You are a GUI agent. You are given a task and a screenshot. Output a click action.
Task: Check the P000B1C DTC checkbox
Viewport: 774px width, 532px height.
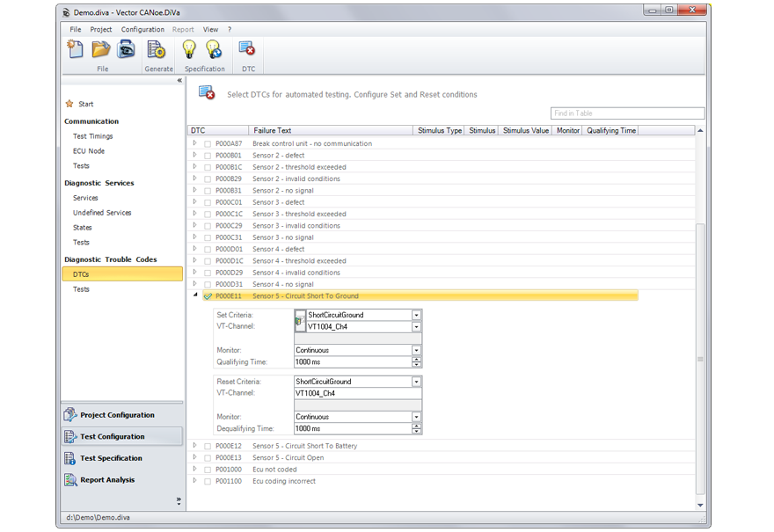point(208,167)
